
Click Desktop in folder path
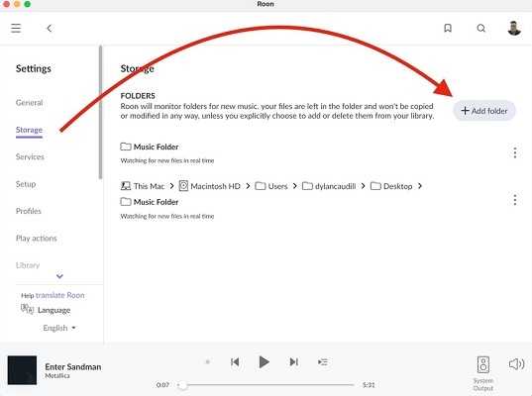pyautogui.click(x=391, y=186)
